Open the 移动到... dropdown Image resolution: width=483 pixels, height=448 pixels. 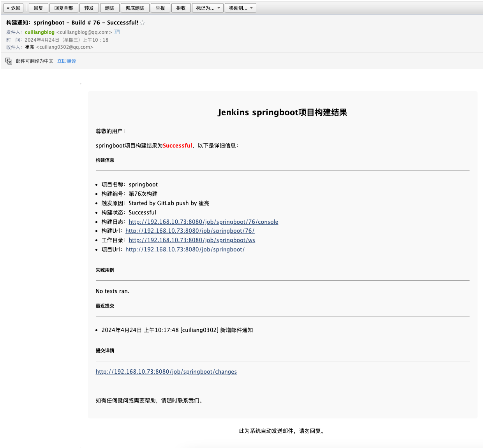click(240, 8)
